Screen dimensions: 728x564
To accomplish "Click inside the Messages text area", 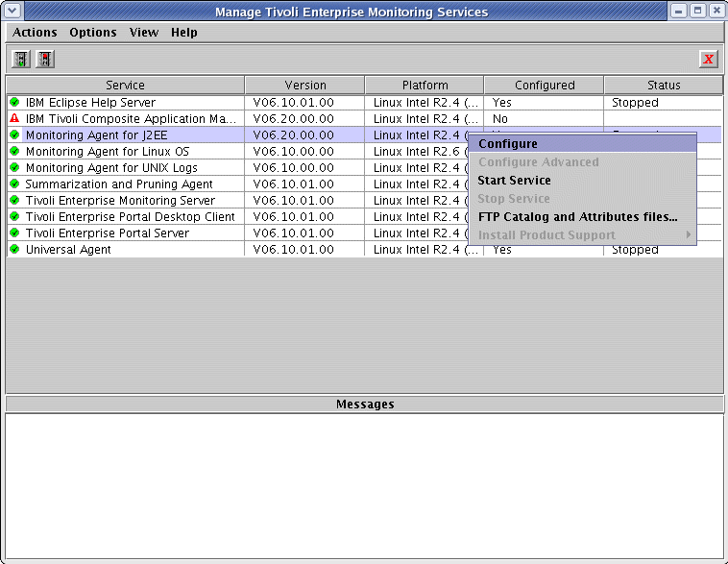I will pyautogui.click(x=364, y=485).
